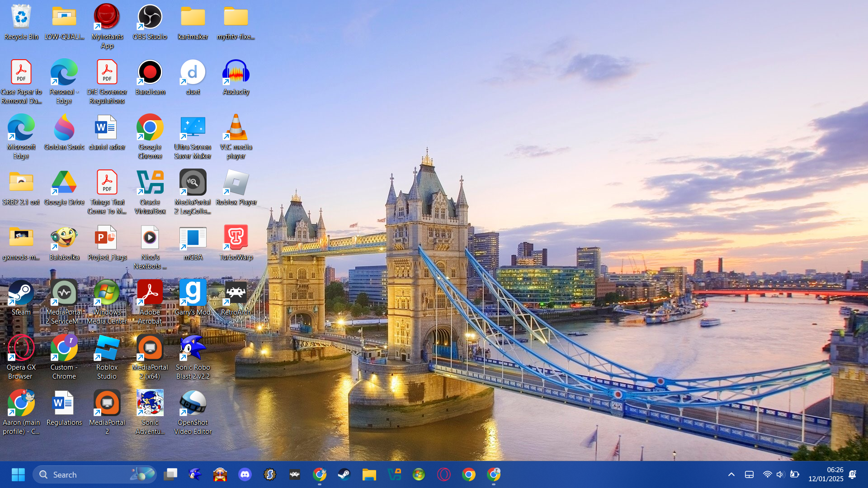This screenshot has height=488, width=868.
Task: Open VirtualBox from the taskbar
Action: [x=394, y=474]
